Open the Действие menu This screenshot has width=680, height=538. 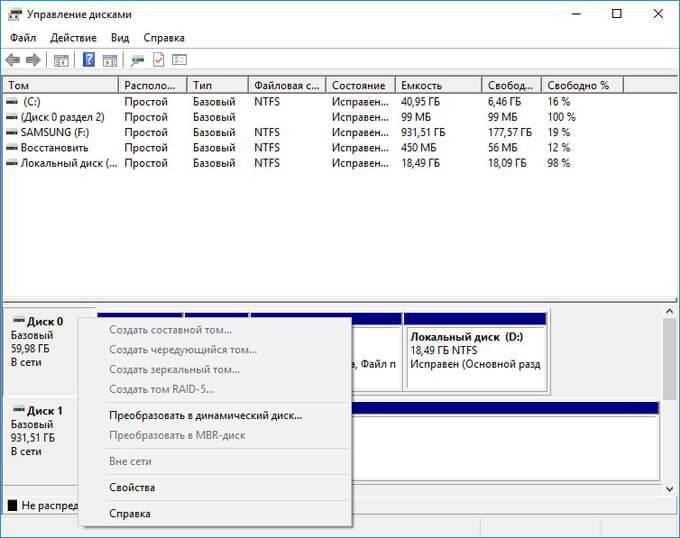click(x=73, y=37)
